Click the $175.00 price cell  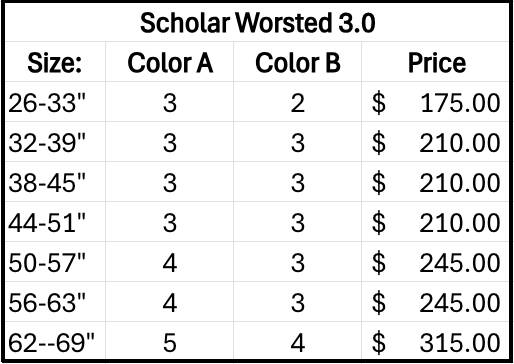(x=435, y=102)
